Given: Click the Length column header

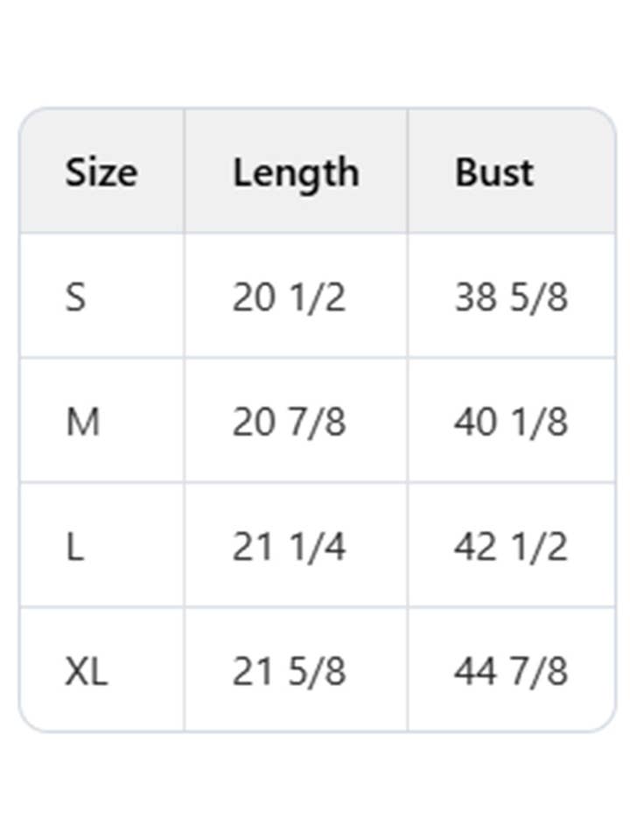Looking at the screenshot, I should [296, 172].
